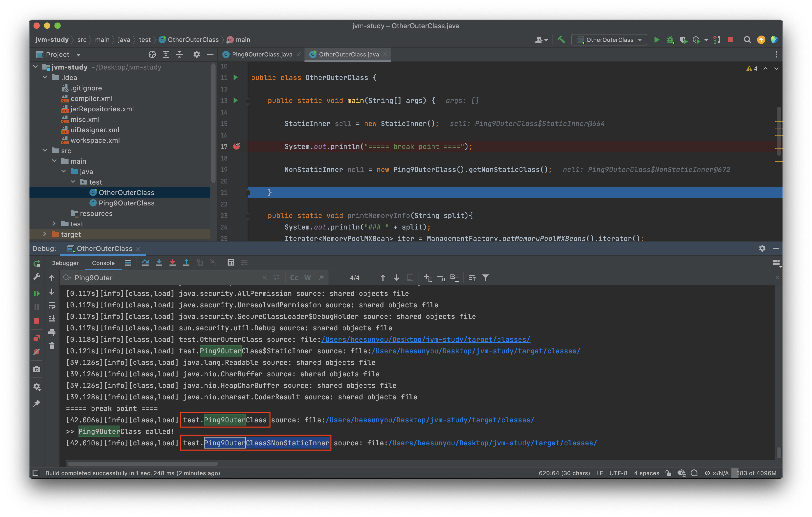Expand the target folder in project tree
Viewport: 812px width, 517px height.
click(x=44, y=234)
